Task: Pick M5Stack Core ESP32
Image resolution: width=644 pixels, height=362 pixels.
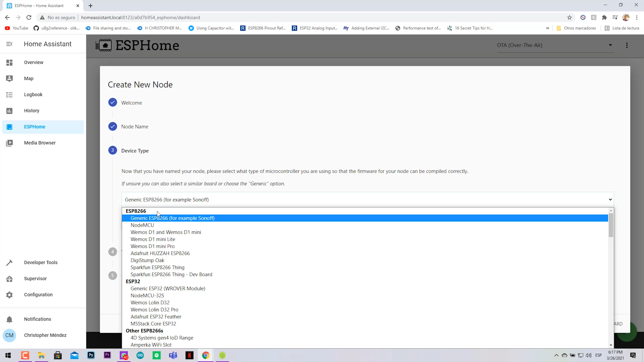Action: 365,324
